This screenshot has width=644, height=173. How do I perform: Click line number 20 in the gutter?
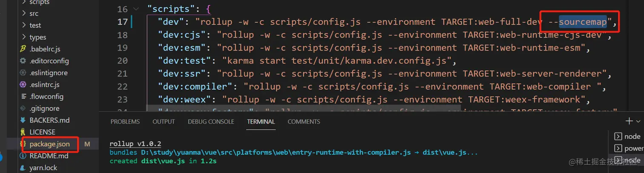coord(122,60)
